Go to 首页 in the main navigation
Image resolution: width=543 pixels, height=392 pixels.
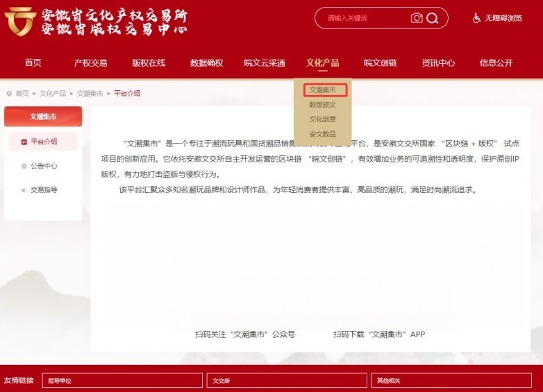coord(33,62)
